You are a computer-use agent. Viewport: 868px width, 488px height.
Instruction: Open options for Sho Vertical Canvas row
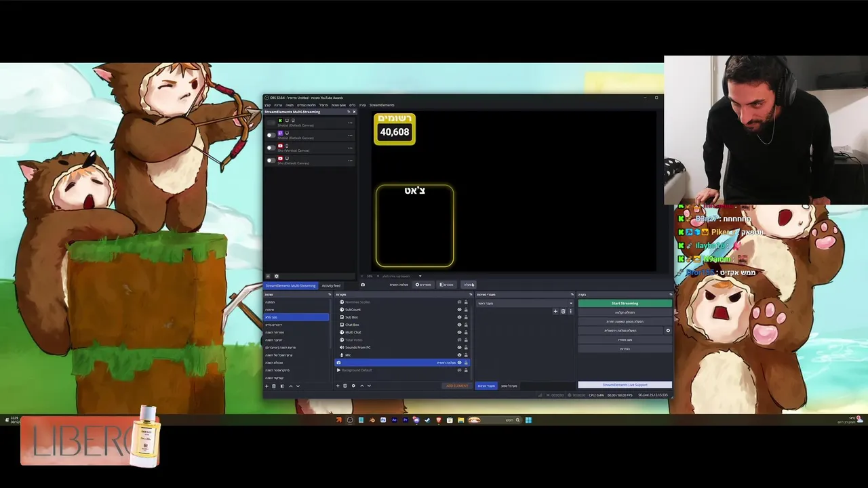point(350,148)
